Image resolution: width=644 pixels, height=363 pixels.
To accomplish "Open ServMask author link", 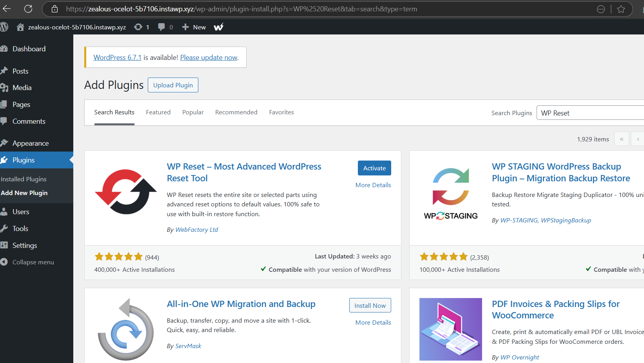I will 188,346.
